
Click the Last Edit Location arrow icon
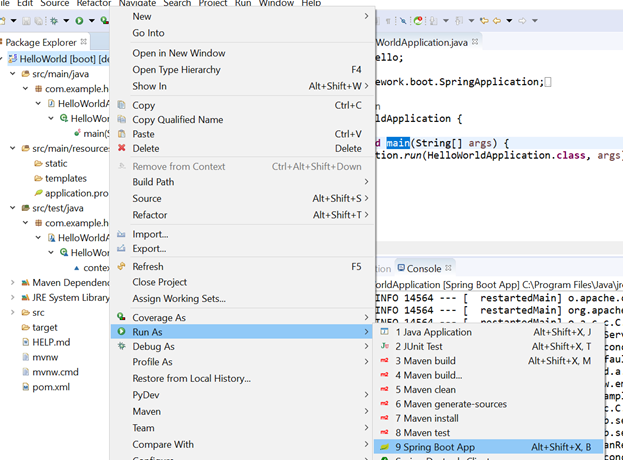[x=484, y=21]
